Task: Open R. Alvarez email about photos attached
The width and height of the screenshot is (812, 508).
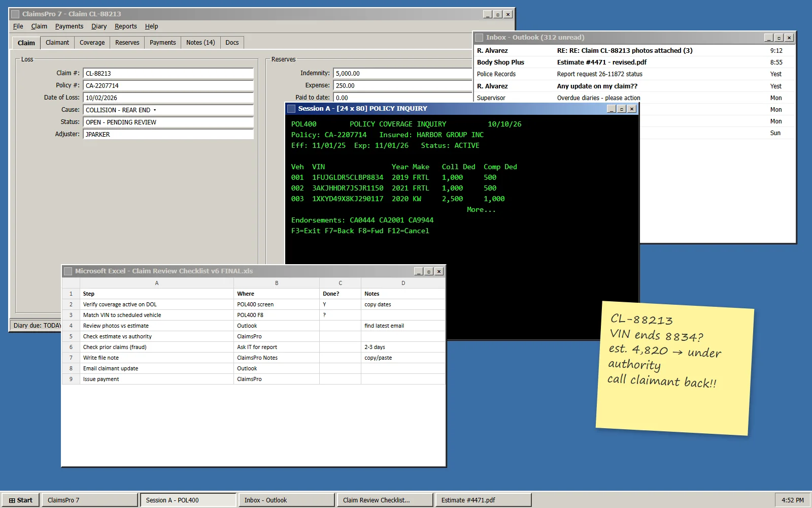Action: (634, 50)
